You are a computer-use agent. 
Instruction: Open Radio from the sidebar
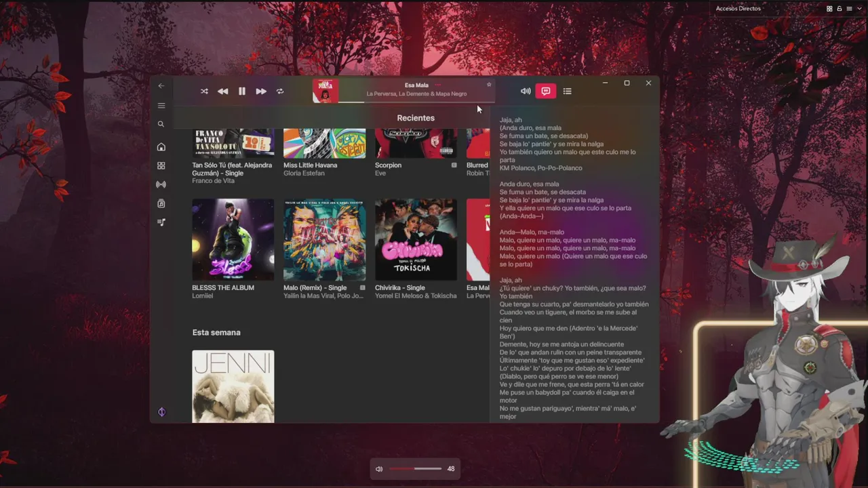tap(161, 184)
